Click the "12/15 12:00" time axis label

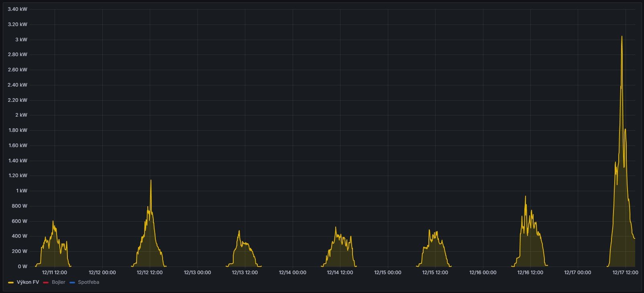[x=435, y=273]
